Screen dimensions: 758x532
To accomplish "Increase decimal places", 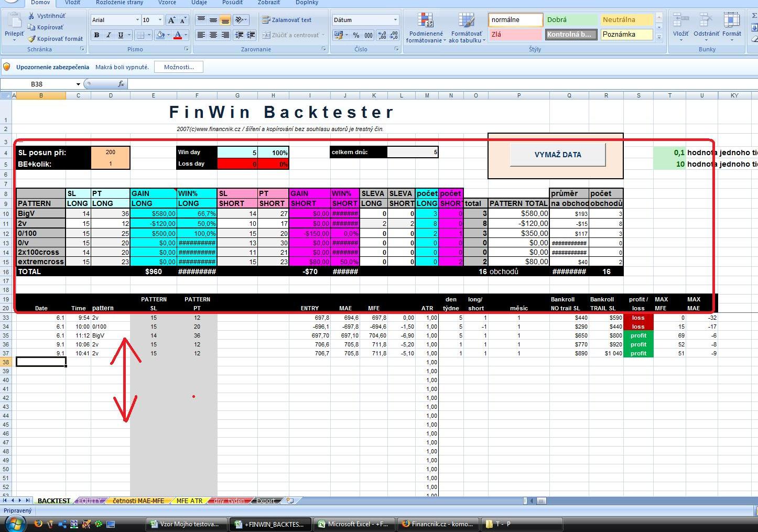I will pos(382,35).
